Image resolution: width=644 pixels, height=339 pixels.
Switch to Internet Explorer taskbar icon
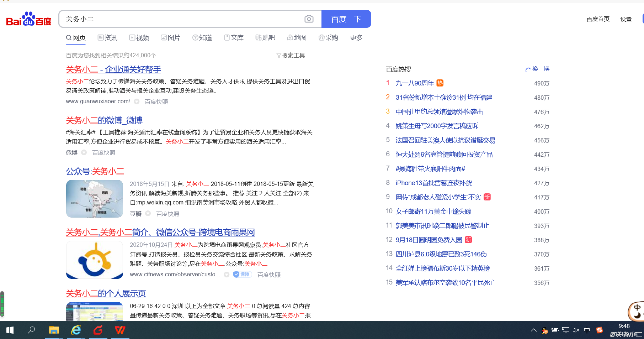point(76,330)
